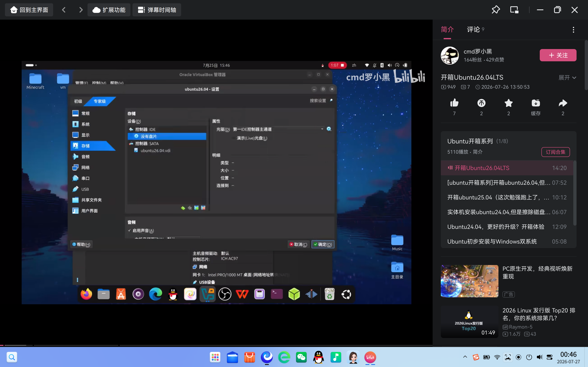588x367 pixels.
Task: Switch to the 评论 tab
Action: [474, 30]
